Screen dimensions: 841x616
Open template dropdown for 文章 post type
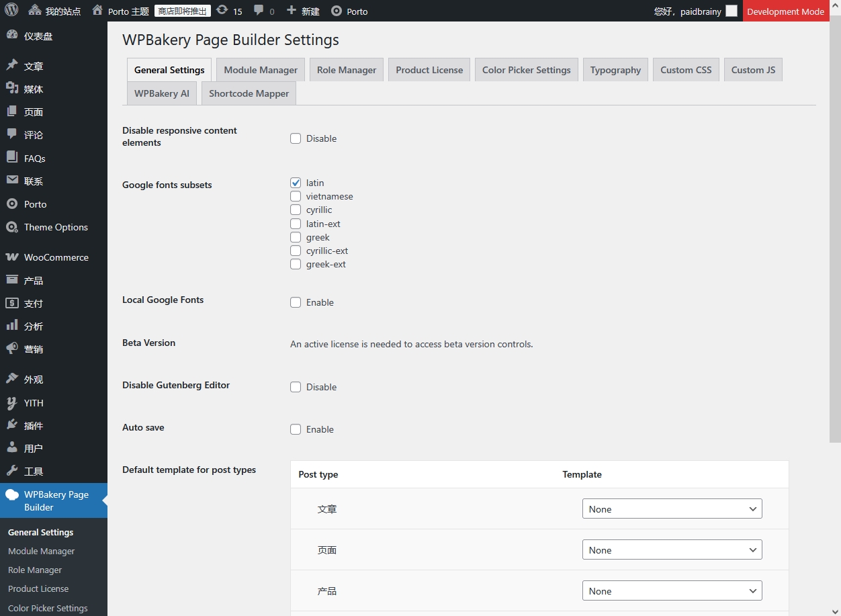click(672, 509)
